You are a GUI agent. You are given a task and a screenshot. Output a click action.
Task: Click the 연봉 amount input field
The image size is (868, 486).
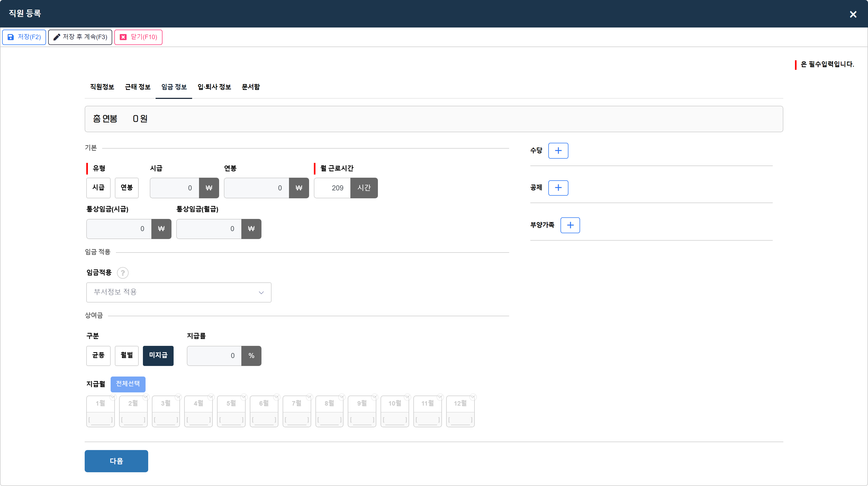(x=256, y=188)
